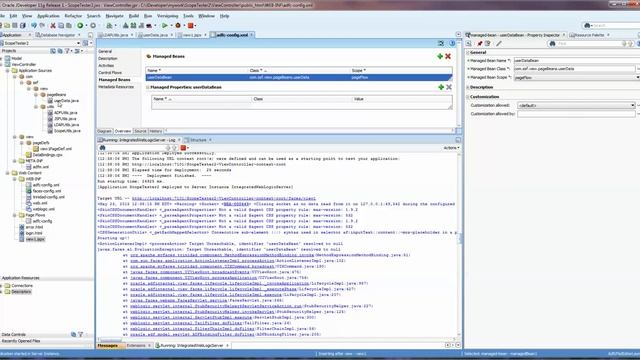Select Metadata Resources in editor side list

click(116, 87)
